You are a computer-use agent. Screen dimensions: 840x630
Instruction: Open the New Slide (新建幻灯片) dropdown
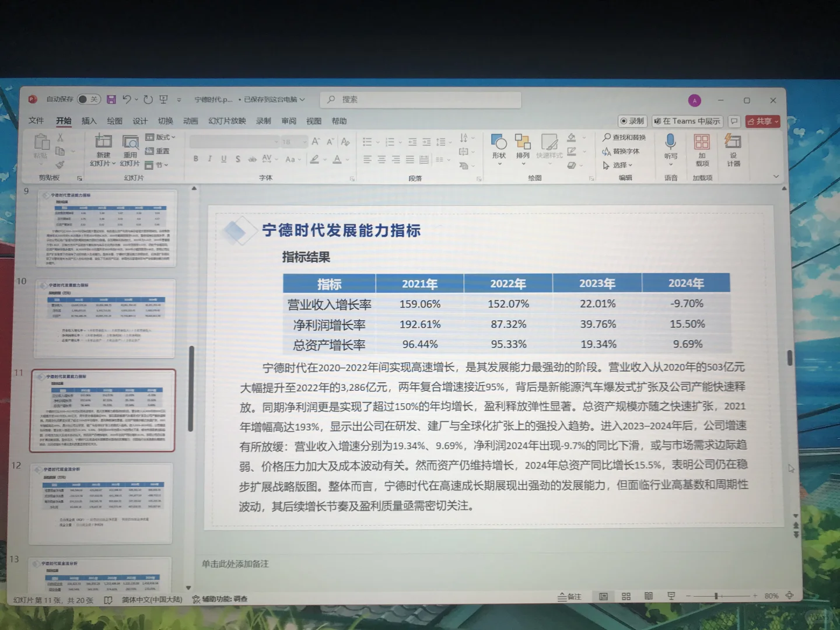click(103, 159)
